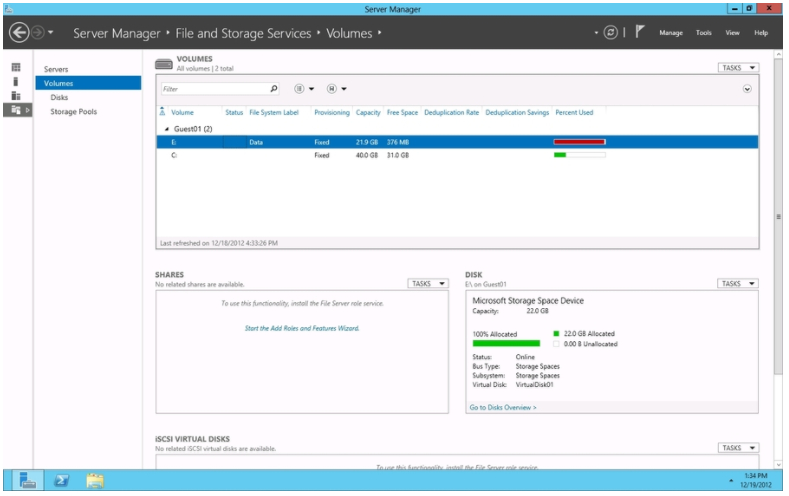Viewport: 789px width, 496px height.
Task: Open the Help menu
Action: pyautogui.click(x=761, y=33)
